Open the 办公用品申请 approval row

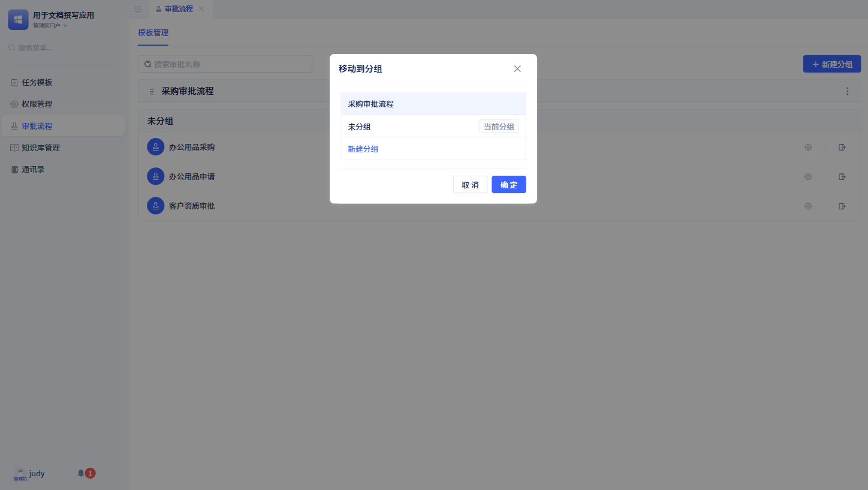pyautogui.click(x=499, y=176)
